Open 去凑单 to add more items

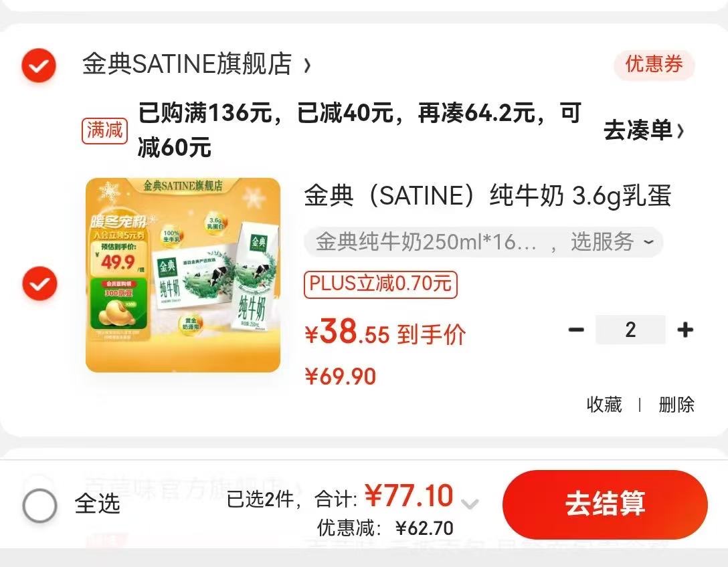[644, 130]
